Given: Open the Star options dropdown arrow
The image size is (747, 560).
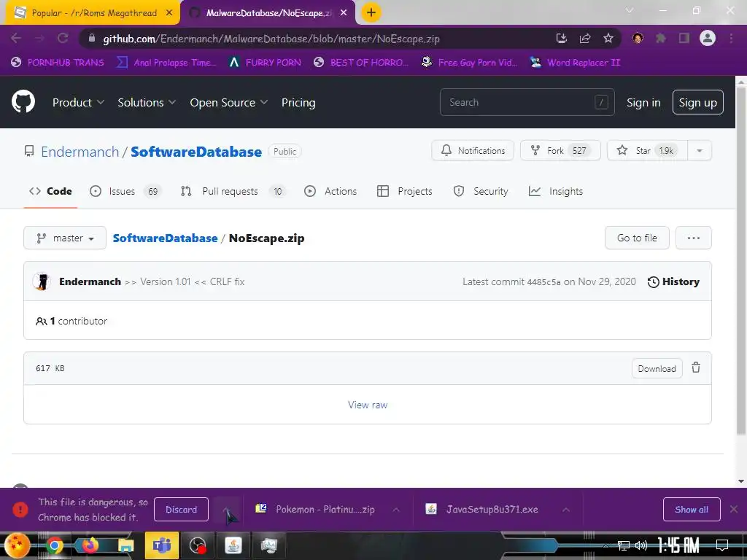Looking at the screenshot, I should [700, 150].
